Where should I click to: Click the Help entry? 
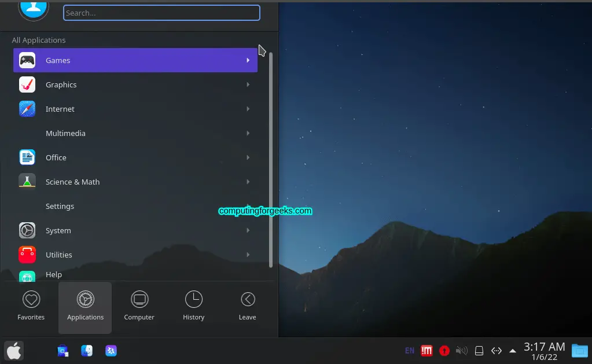pyautogui.click(x=135, y=274)
